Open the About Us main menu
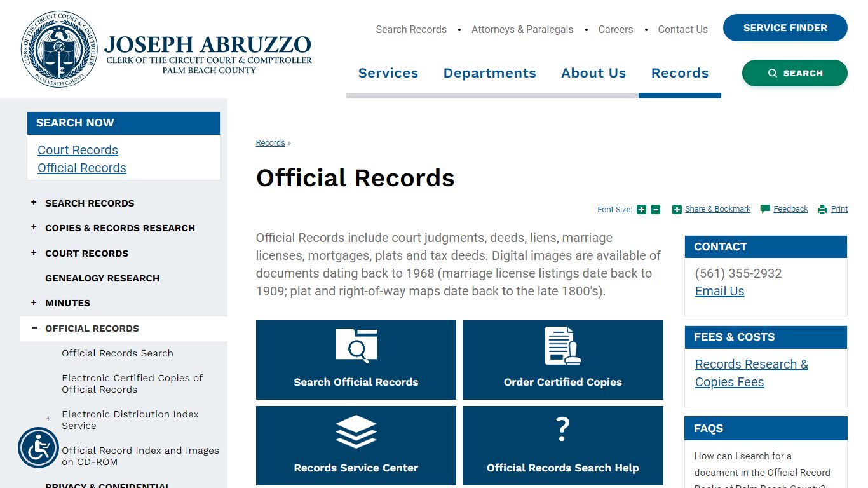Viewport: 868px width, 488px height. 593,73
